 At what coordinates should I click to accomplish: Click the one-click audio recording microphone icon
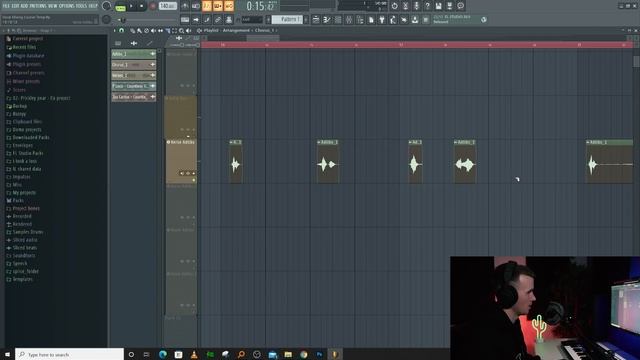pos(416,6)
